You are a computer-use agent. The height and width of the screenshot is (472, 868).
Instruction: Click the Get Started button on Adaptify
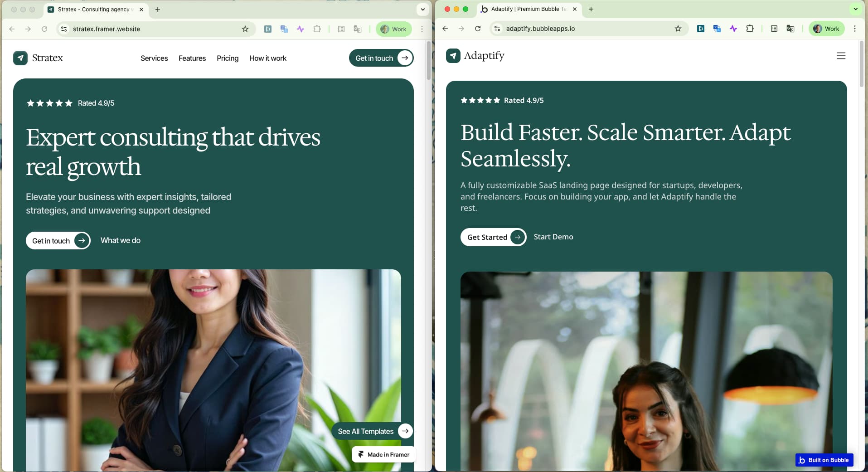[x=494, y=237]
